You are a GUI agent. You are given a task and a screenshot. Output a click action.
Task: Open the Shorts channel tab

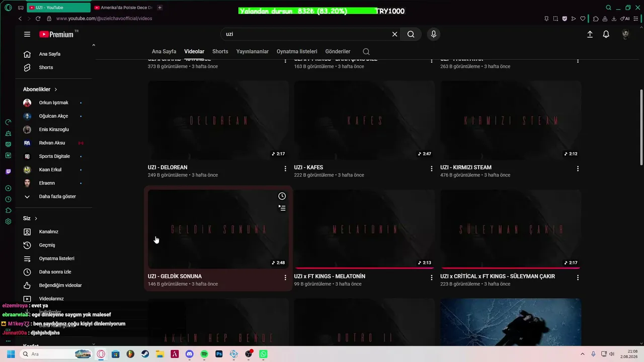[x=220, y=51]
